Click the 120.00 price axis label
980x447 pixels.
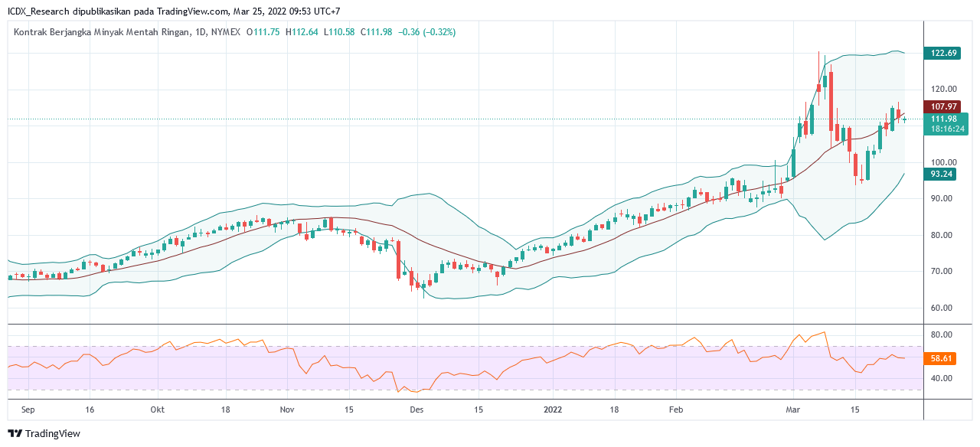944,90
